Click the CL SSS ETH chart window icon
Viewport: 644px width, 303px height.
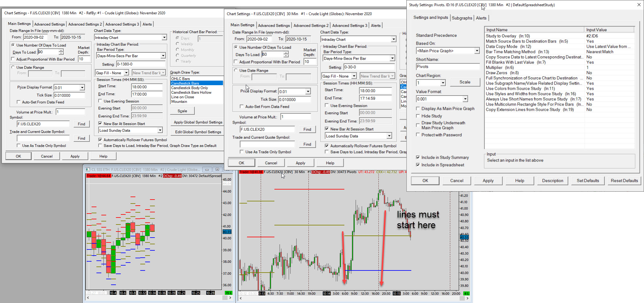click(x=88, y=169)
